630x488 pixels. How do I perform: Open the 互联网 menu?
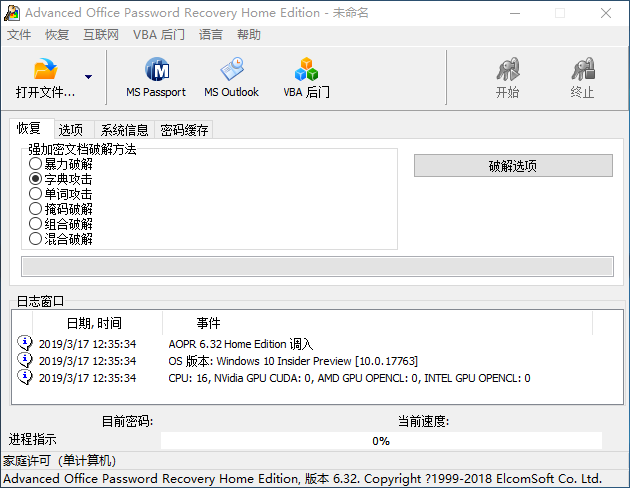100,35
